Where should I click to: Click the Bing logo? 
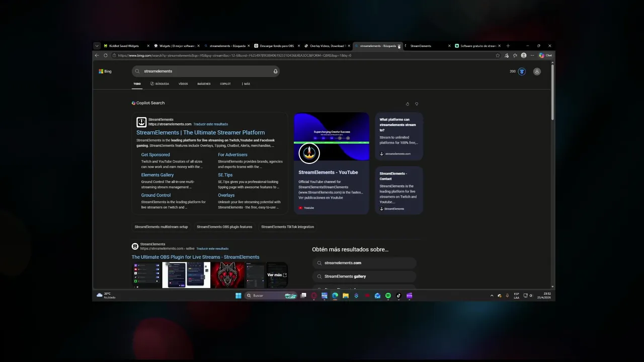pyautogui.click(x=105, y=71)
